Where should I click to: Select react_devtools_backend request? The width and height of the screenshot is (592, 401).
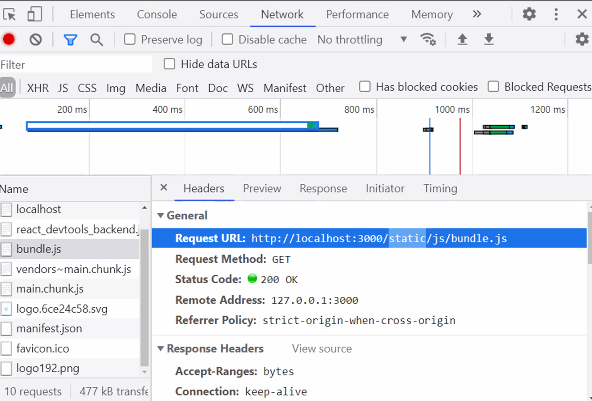(70, 229)
